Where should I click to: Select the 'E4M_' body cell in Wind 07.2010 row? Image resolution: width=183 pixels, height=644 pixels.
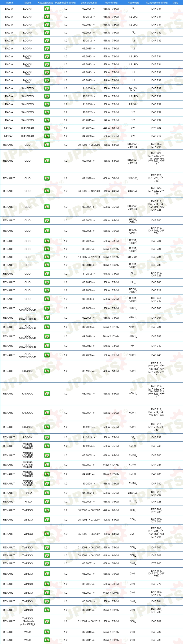(x=133, y=632)
